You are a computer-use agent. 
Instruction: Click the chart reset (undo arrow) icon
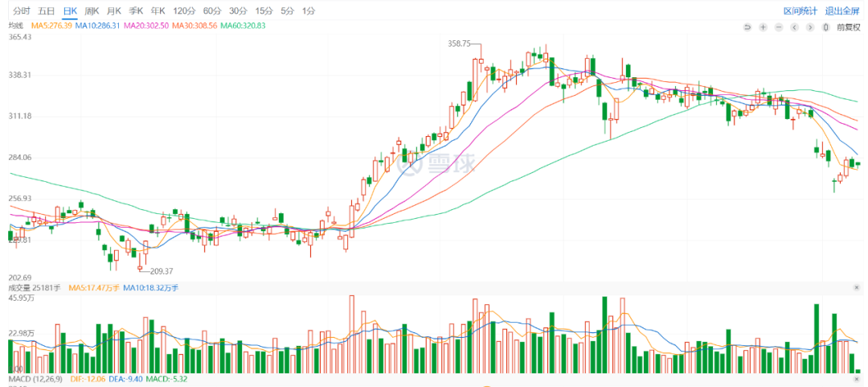pyautogui.click(x=747, y=27)
